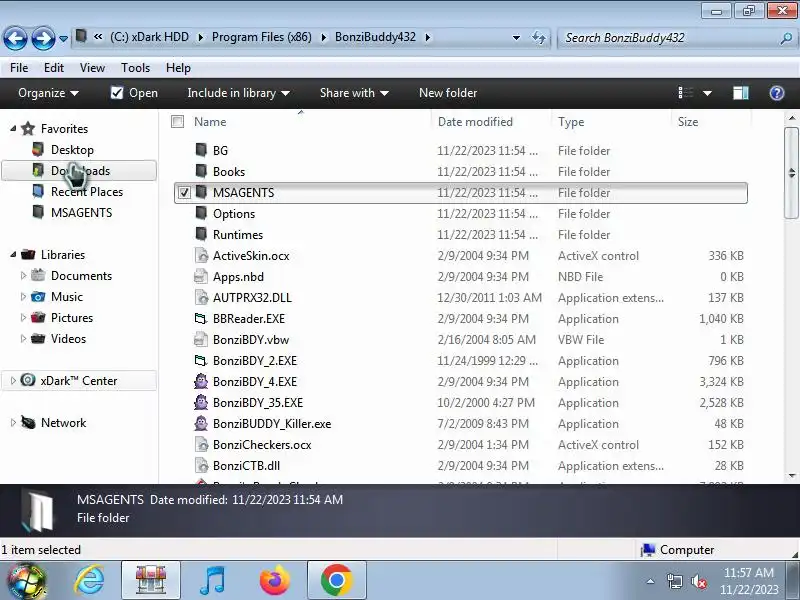Expand Network node
The height and width of the screenshot is (600, 800).
[x=13, y=422]
